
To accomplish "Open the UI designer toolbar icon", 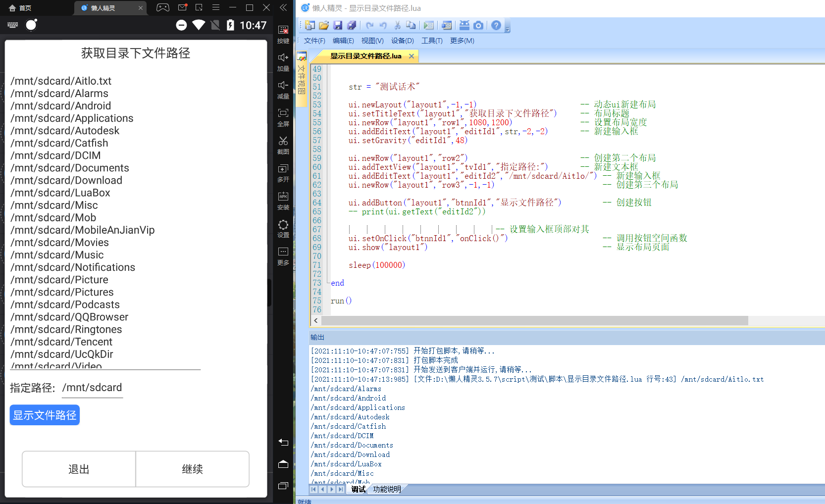I will (x=447, y=25).
